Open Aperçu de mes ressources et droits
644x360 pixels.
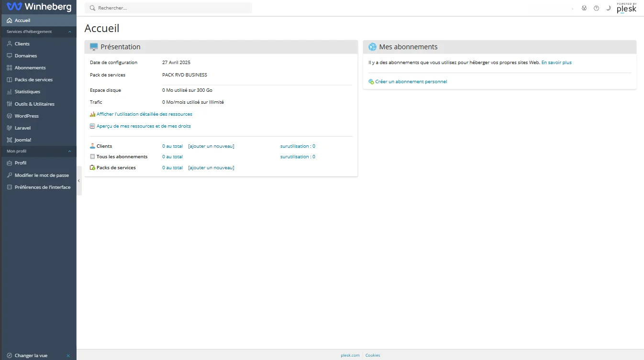(144, 126)
